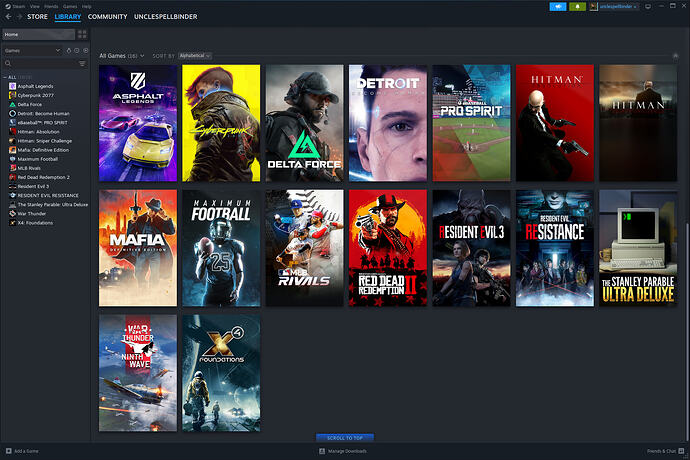Click the Friends & Chat label
The width and height of the screenshot is (690, 460).
[x=661, y=451]
